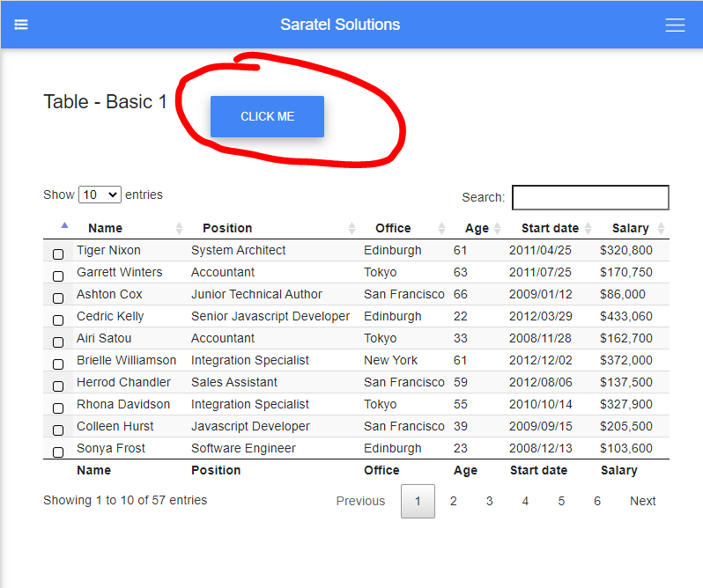The width and height of the screenshot is (703, 588).
Task: Focus the Search input field
Action: [590, 197]
